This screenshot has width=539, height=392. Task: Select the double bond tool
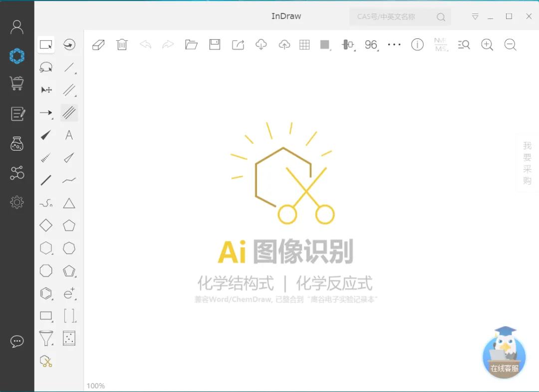pyautogui.click(x=69, y=90)
